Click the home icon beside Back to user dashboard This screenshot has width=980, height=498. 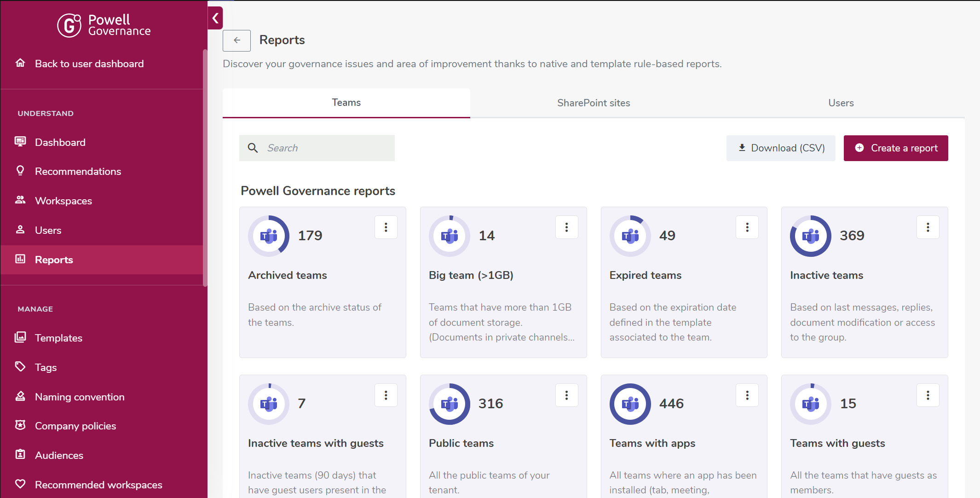(20, 63)
